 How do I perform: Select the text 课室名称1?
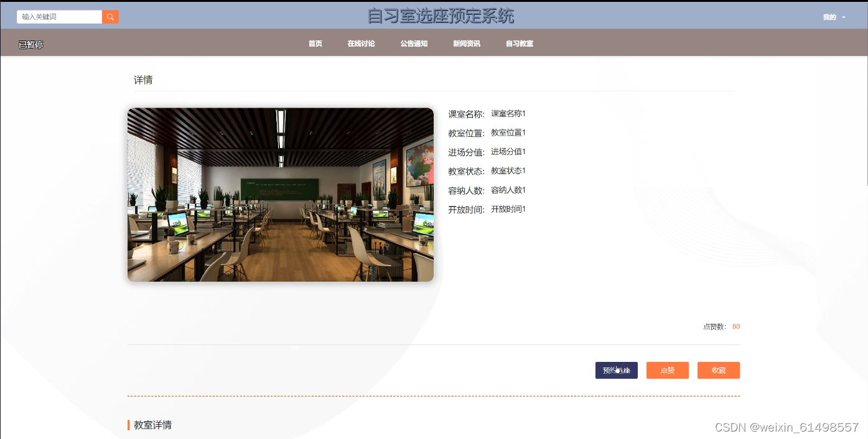(x=508, y=114)
